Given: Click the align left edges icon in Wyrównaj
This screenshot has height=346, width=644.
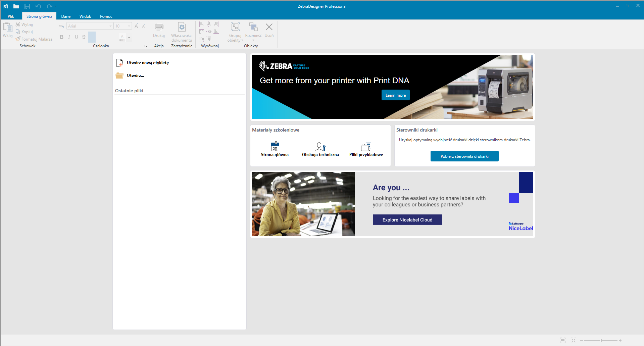Looking at the screenshot, I should tap(201, 24).
